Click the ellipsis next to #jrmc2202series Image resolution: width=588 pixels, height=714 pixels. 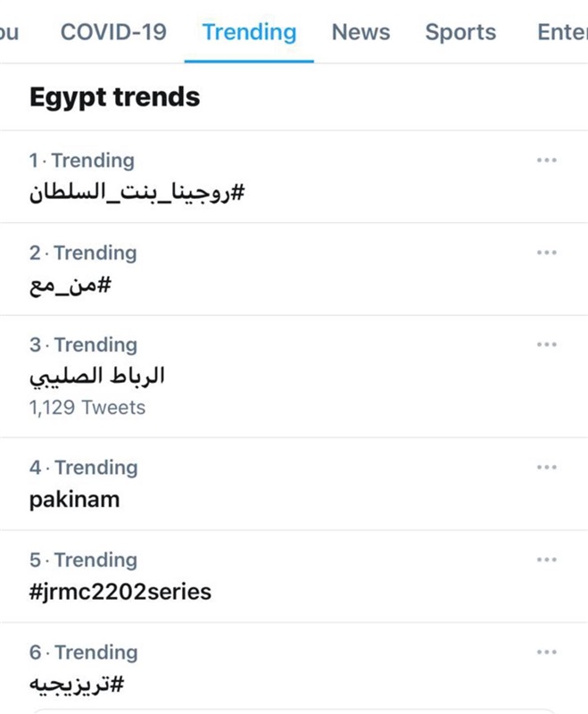pyautogui.click(x=546, y=560)
